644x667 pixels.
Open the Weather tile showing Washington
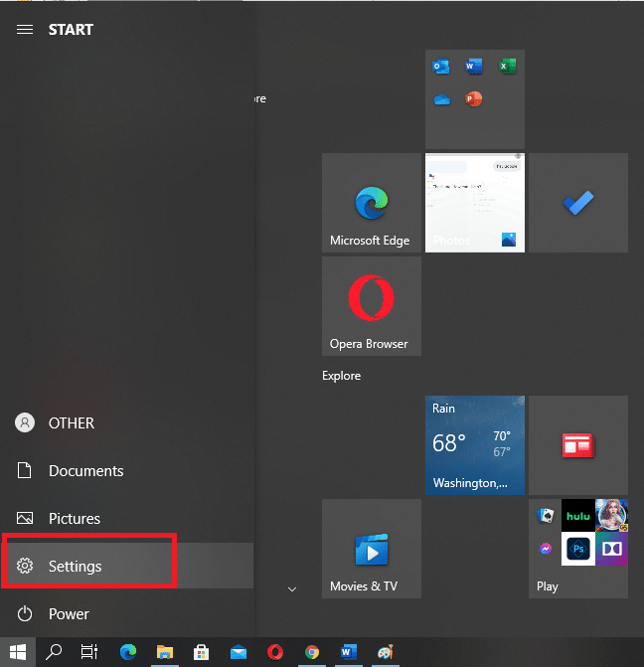[474, 444]
